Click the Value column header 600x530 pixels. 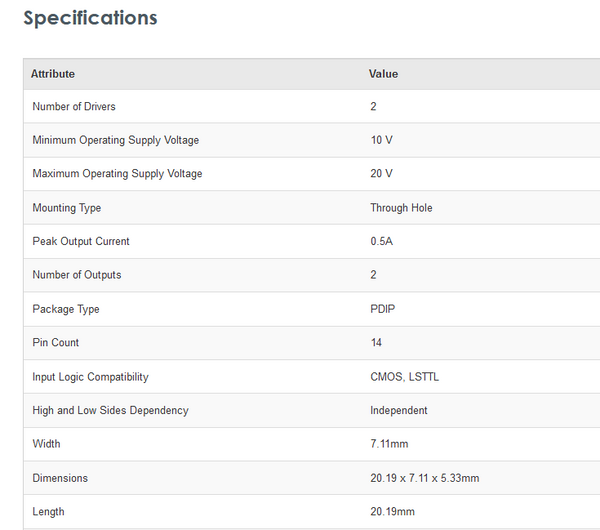[383, 74]
